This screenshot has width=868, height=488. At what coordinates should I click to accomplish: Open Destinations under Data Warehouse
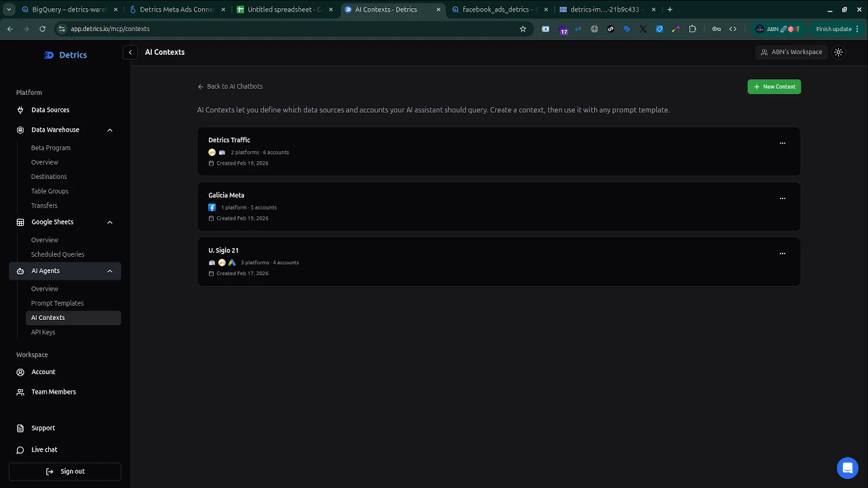[x=49, y=177]
